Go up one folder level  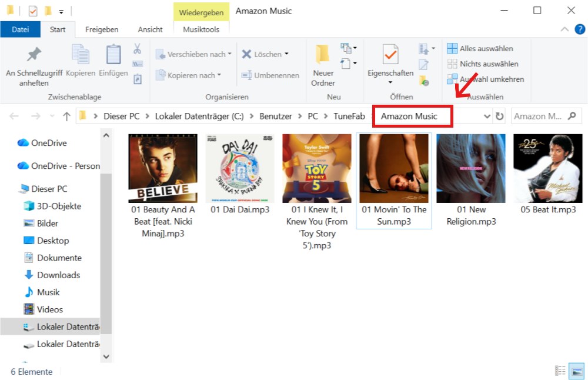67,116
